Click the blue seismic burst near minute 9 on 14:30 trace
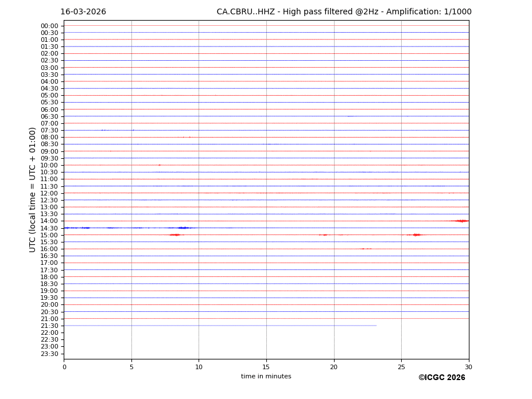Viewport: 532px width, 399px height. tap(183, 228)
